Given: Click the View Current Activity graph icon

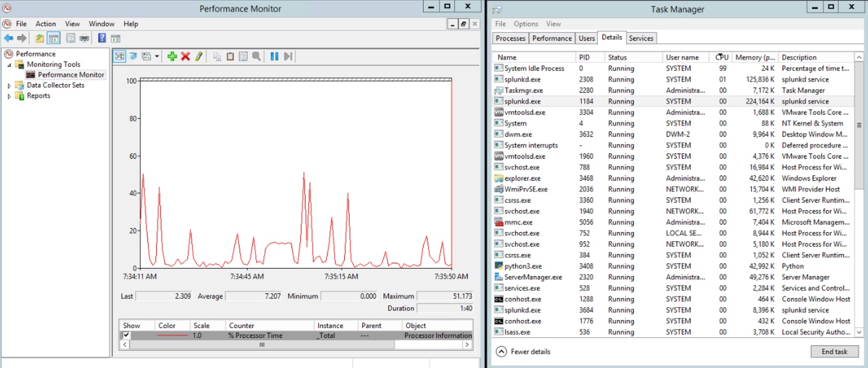Looking at the screenshot, I should click(x=119, y=57).
